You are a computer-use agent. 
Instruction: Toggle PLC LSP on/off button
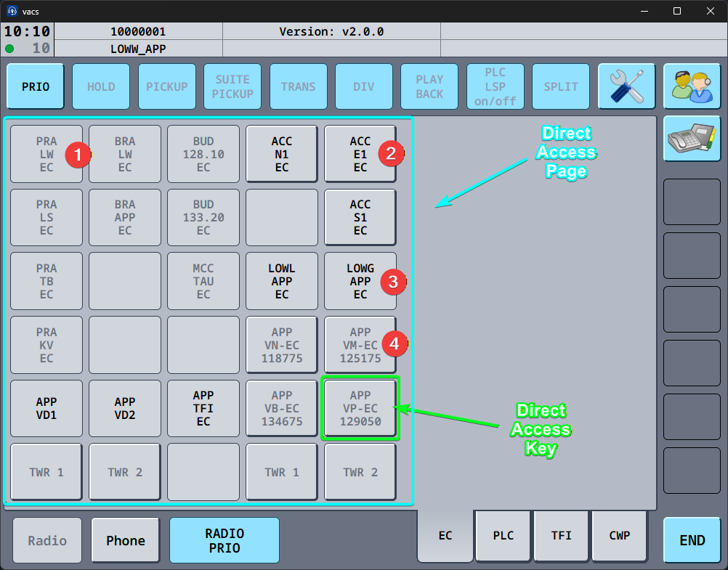point(495,86)
